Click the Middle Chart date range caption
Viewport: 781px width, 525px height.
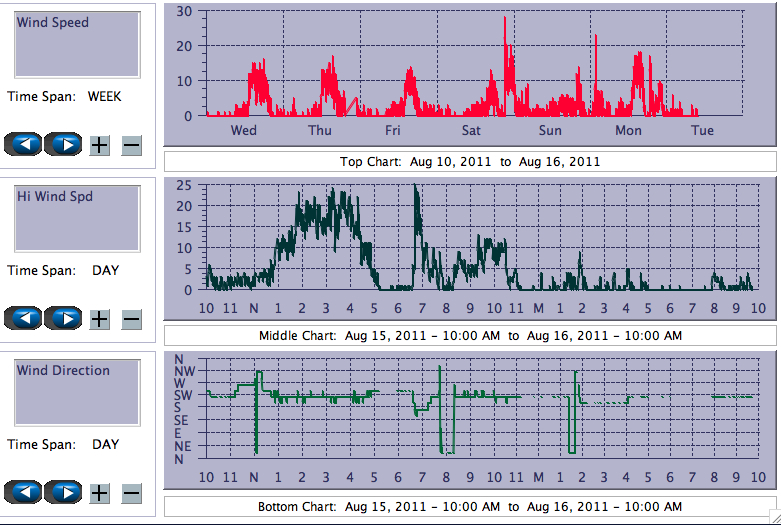pyautogui.click(x=470, y=335)
